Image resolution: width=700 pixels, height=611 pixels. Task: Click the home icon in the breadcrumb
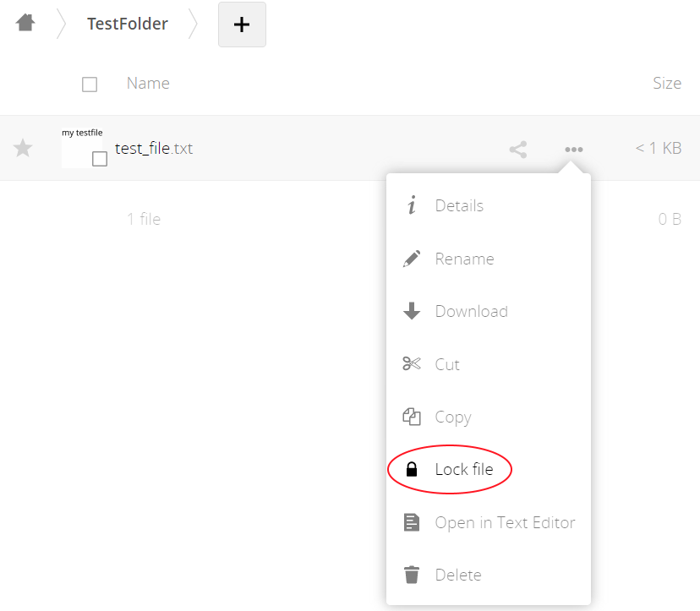click(x=25, y=23)
